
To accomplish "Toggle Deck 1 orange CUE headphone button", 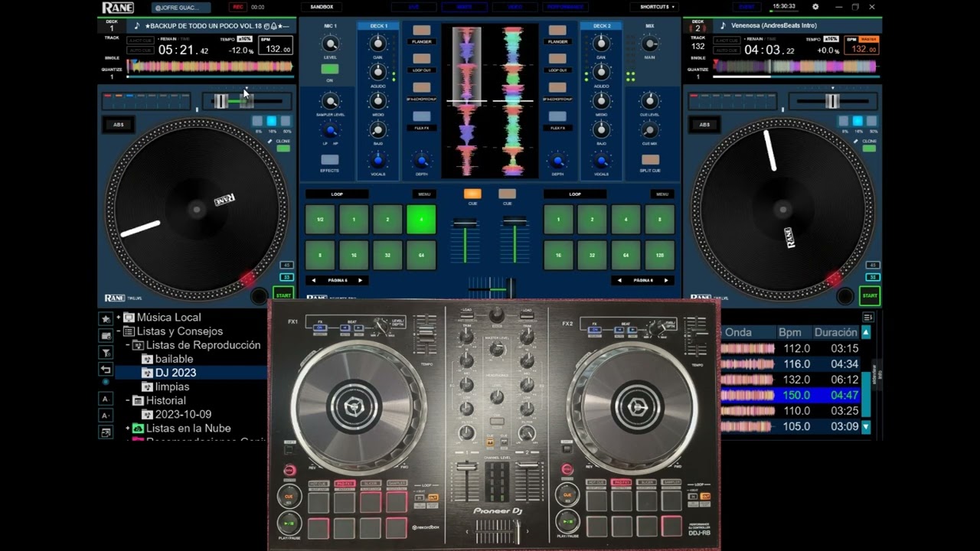I will (472, 194).
